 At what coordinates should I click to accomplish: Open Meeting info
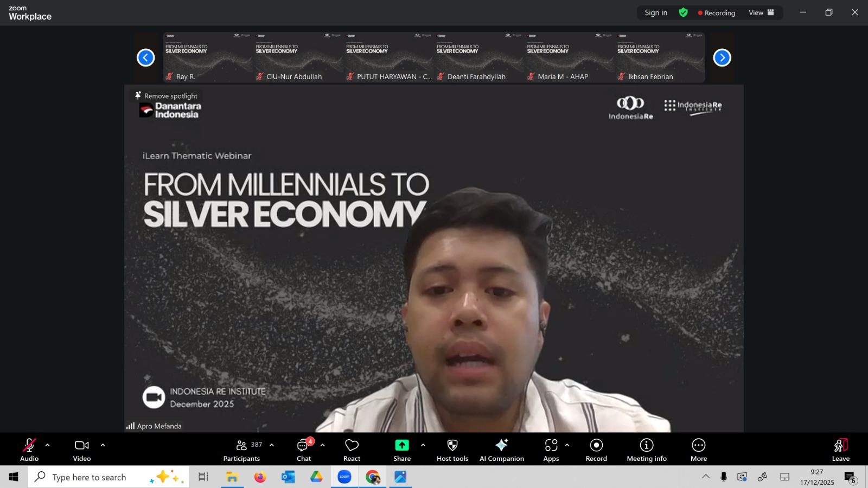click(646, 450)
